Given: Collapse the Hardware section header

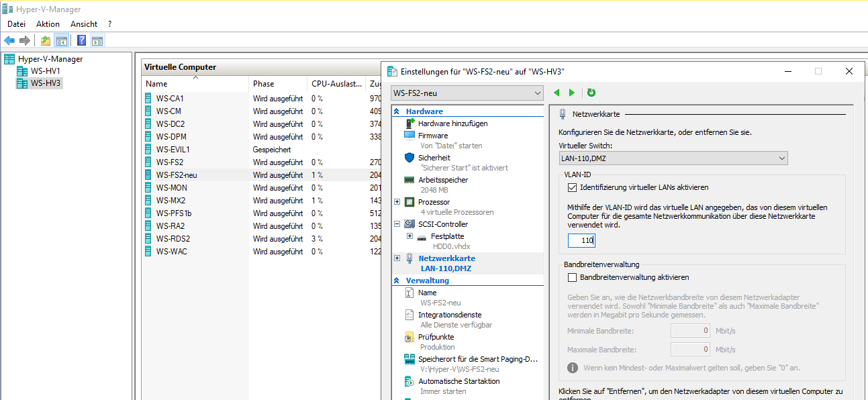Looking at the screenshot, I should (396, 111).
